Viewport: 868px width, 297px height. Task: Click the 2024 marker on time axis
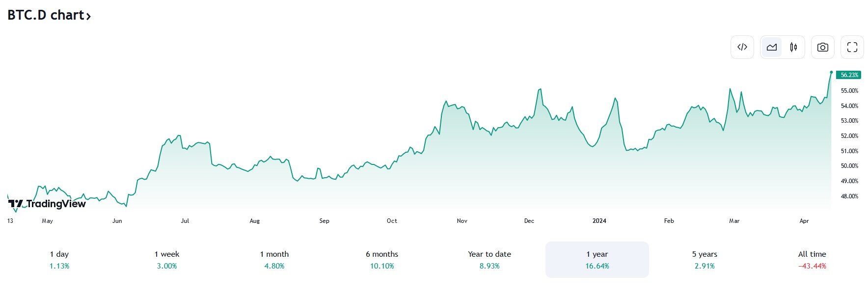click(x=599, y=221)
